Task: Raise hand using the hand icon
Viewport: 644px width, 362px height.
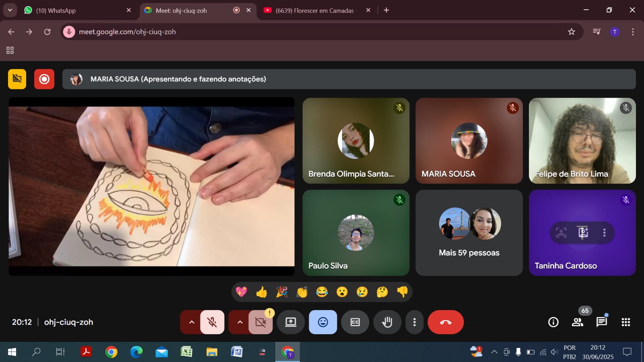Action: point(387,322)
